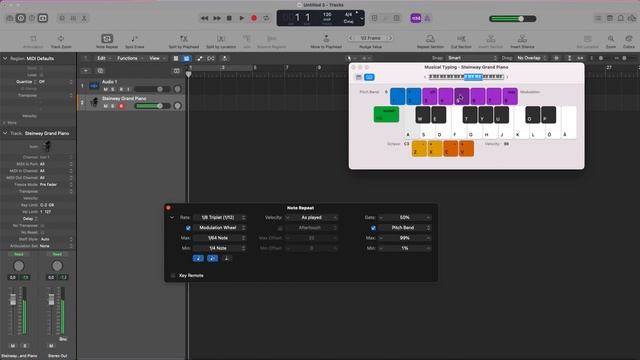Click the duplicate track button
This screenshot has width=640, height=360.
[100, 71]
